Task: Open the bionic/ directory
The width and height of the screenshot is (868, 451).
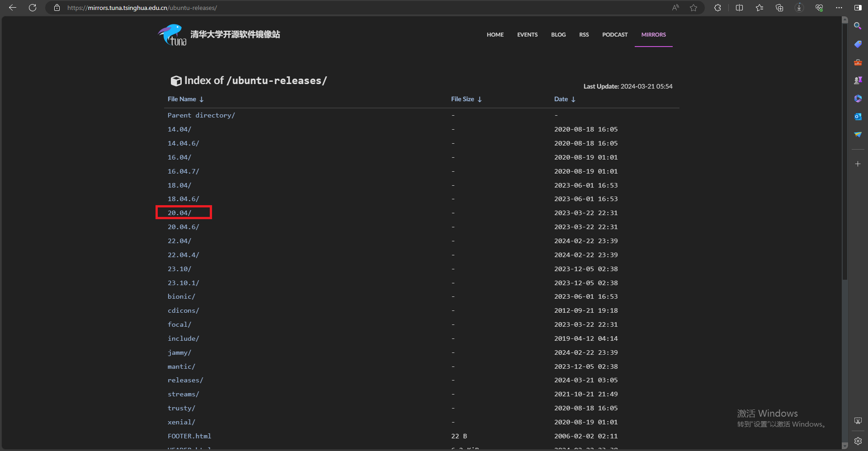Action: point(181,296)
